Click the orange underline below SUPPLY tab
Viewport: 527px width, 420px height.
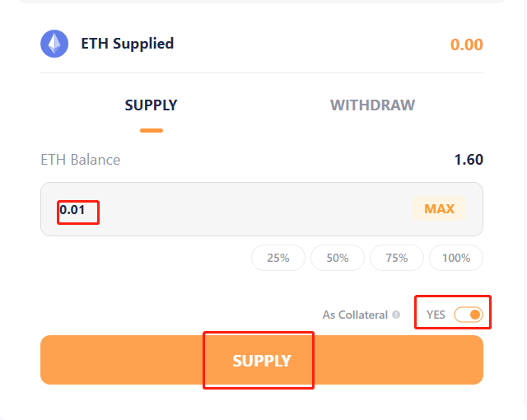[152, 130]
